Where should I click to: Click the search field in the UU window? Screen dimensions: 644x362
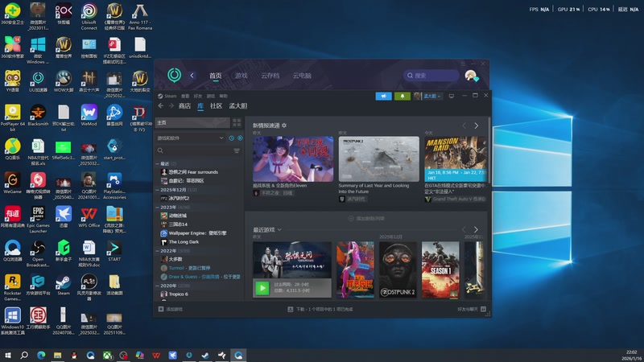431,76
